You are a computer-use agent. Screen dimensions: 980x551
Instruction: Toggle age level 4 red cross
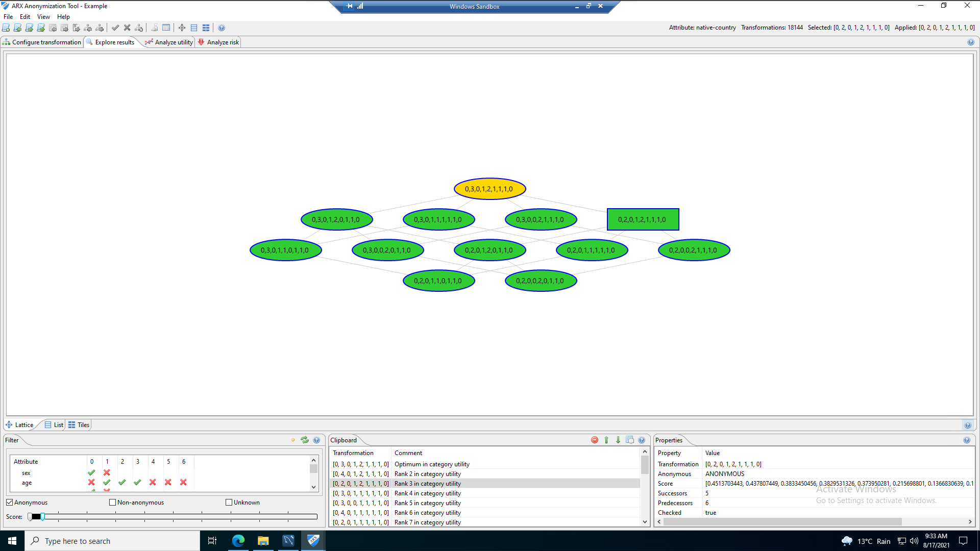click(x=153, y=482)
